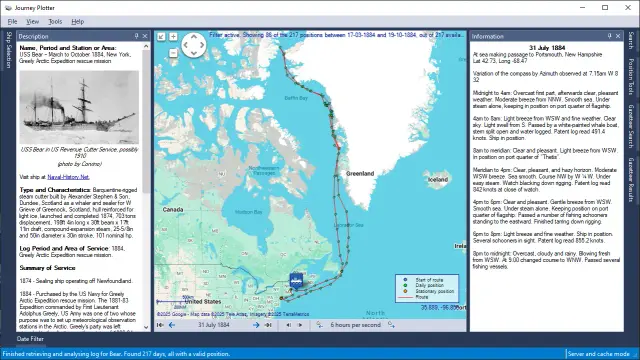Pan the map left
Viewport: 640px width, 360px height.
[186, 45]
